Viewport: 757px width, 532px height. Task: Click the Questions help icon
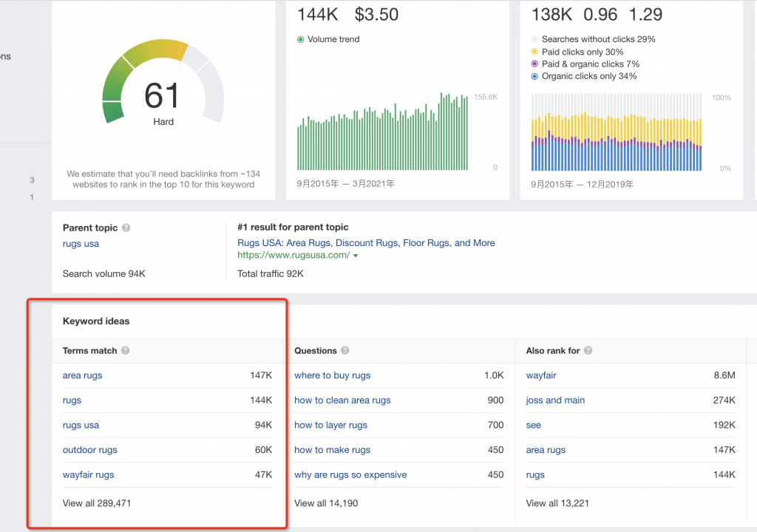(345, 350)
